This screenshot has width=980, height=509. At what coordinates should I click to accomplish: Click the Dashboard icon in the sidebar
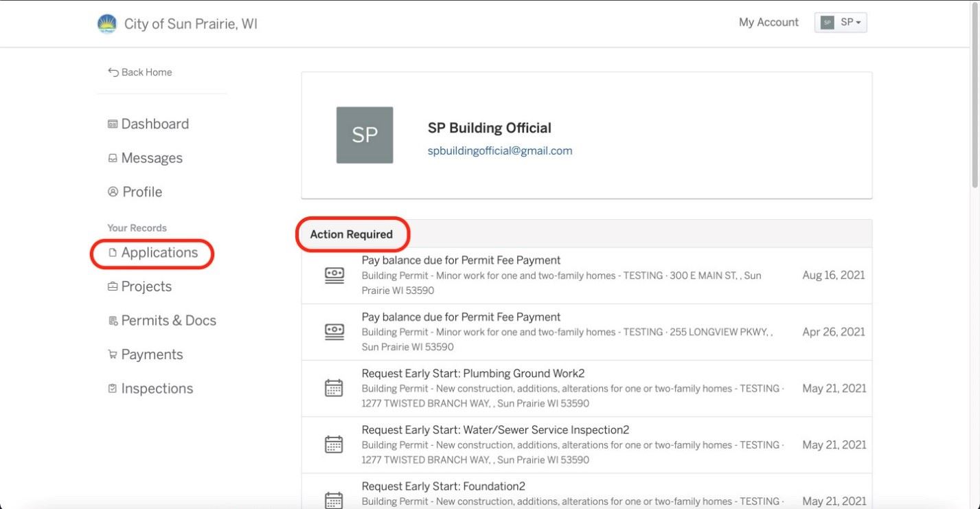[113, 124]
